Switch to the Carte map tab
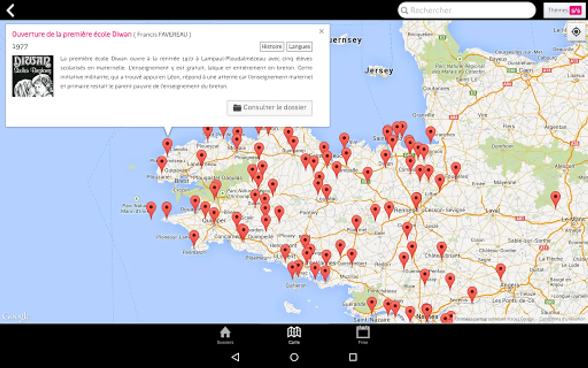This screenshot has width=588, height=368. pos(294,335)
